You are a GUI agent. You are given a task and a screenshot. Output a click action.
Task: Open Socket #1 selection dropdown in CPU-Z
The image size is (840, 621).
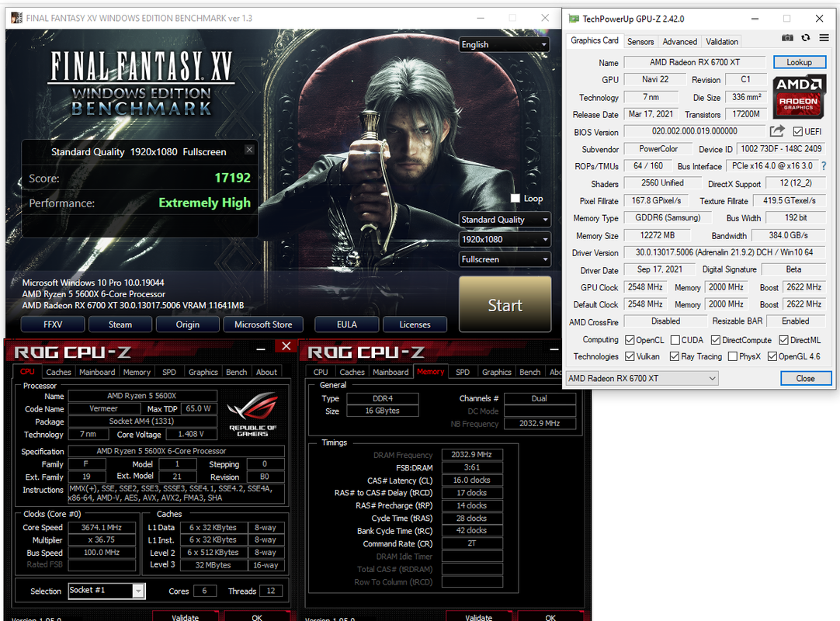click(106, 591)
